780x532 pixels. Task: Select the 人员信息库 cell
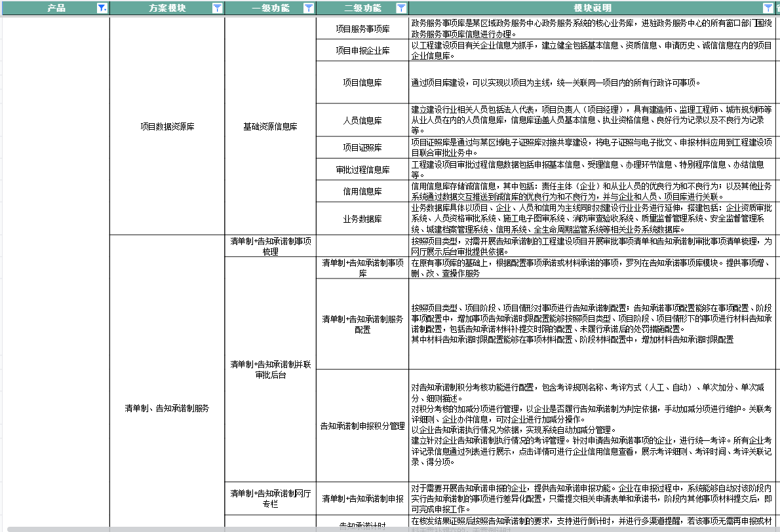(362, 121)
